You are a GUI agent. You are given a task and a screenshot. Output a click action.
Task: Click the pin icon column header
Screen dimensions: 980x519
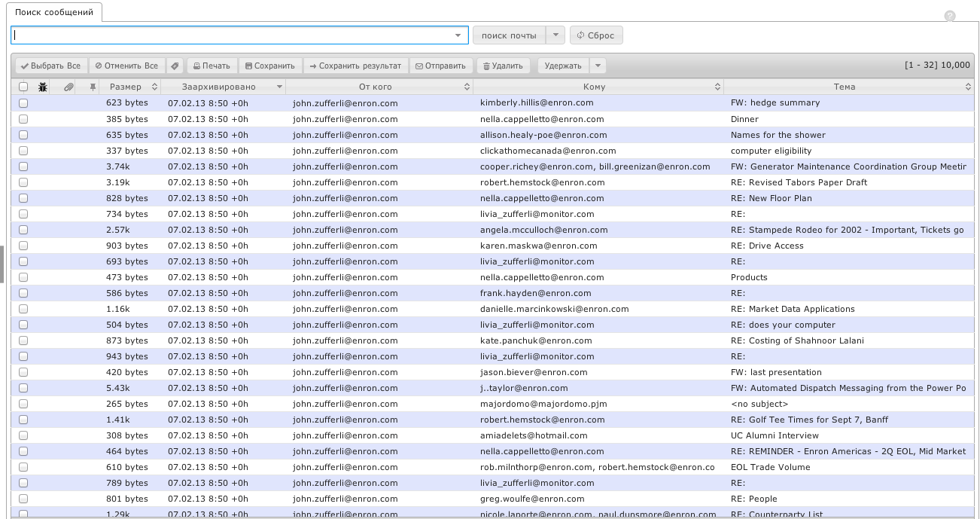coord(93,87)
